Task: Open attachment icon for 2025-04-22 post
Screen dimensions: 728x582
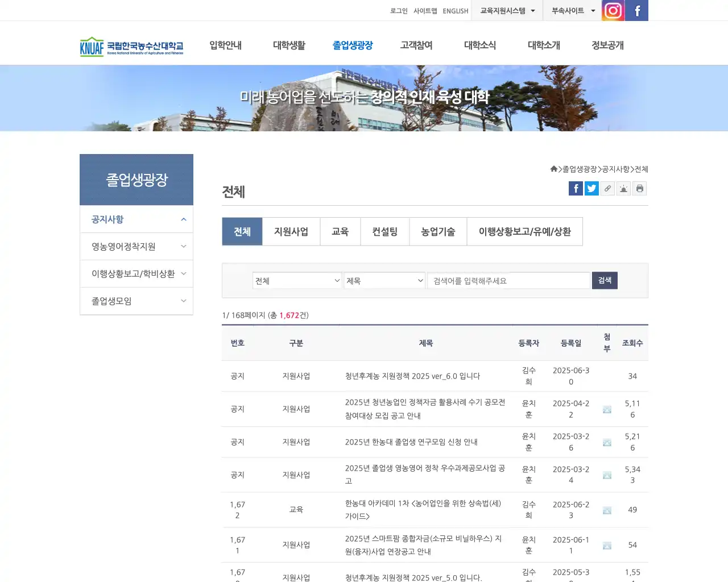Action: (607, 409)
